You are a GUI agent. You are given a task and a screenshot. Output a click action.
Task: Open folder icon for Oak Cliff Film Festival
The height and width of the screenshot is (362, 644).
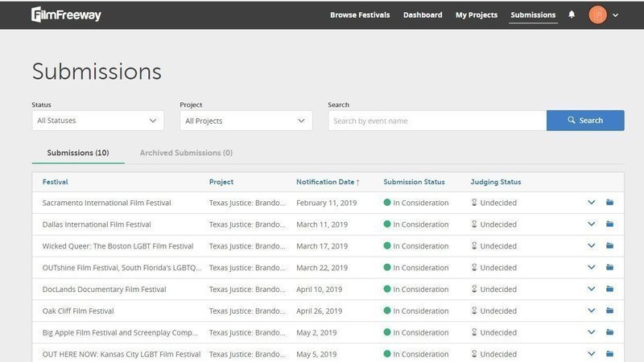(x=609, y=311)
